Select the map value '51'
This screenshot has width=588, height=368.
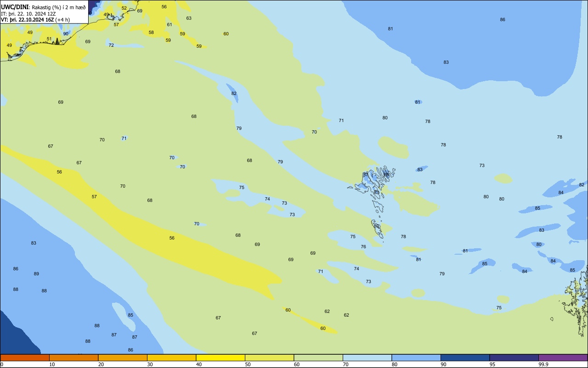[x=49, y=39]
